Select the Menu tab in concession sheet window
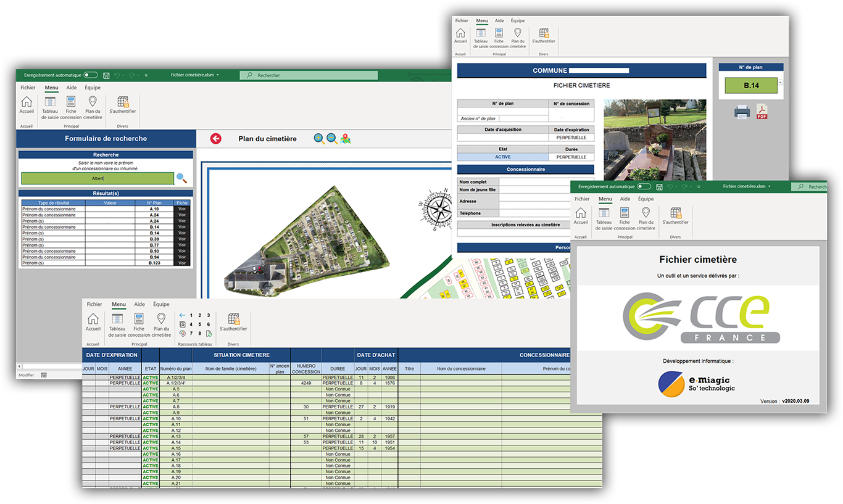The width and height of the screenshot is (843, 504). tap(482, 20)
